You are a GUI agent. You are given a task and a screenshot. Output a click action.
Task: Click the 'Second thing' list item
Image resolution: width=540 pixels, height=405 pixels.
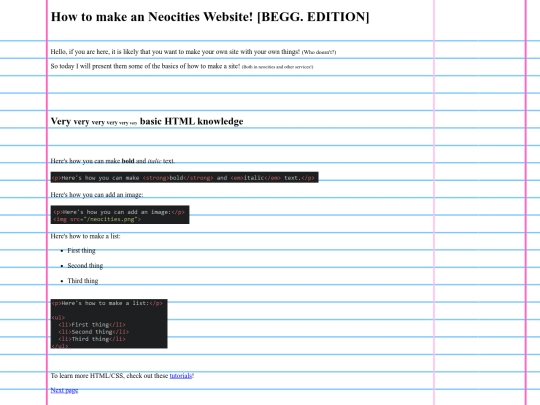click(85, 266)
